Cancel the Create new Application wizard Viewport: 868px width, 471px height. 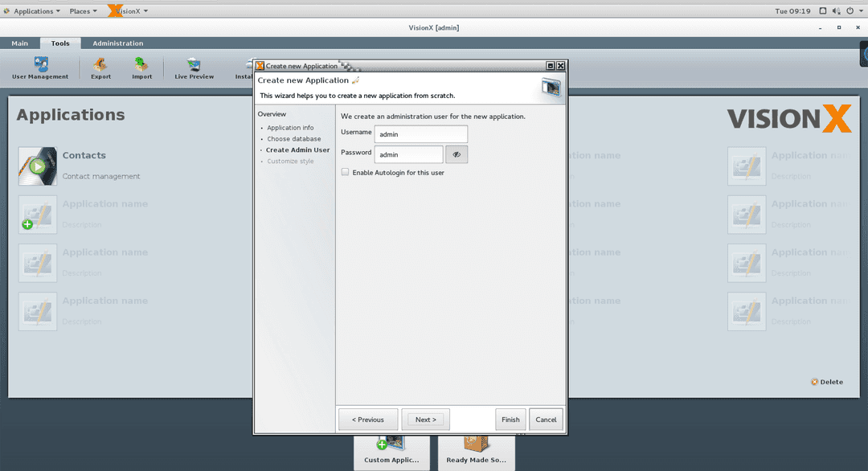tap(546, 419)
